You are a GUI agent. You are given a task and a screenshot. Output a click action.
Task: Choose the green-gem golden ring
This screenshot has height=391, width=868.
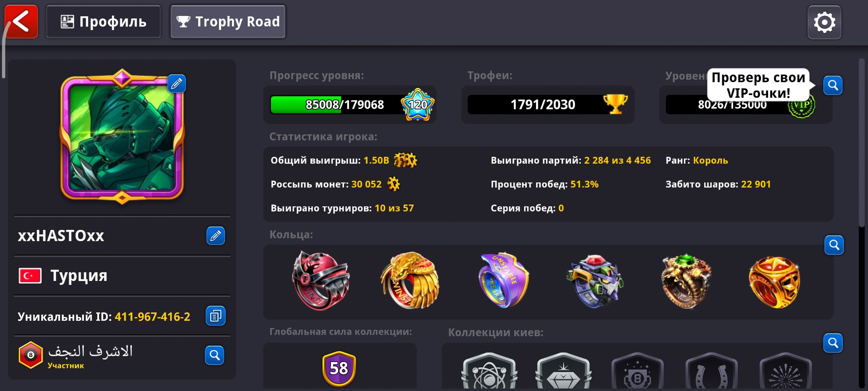[x=686, y=281]
